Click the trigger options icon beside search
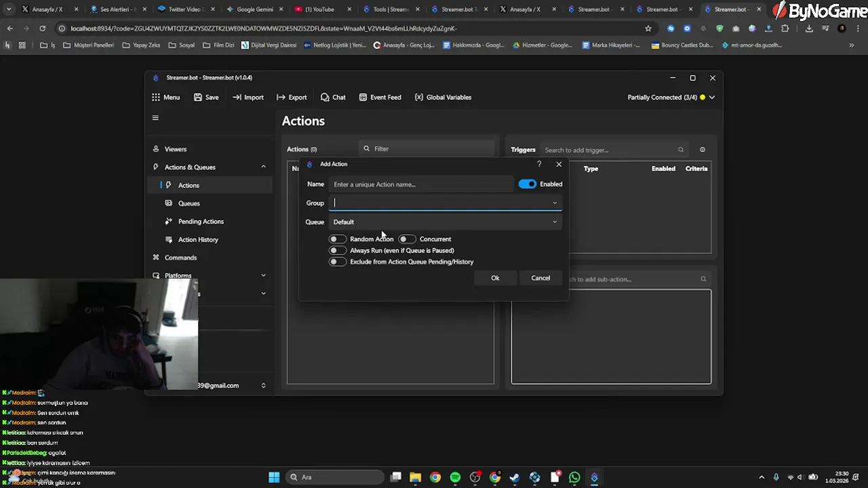Image resolution: width=868 pixels, height=488 pixels. click(x=703, y=150)
